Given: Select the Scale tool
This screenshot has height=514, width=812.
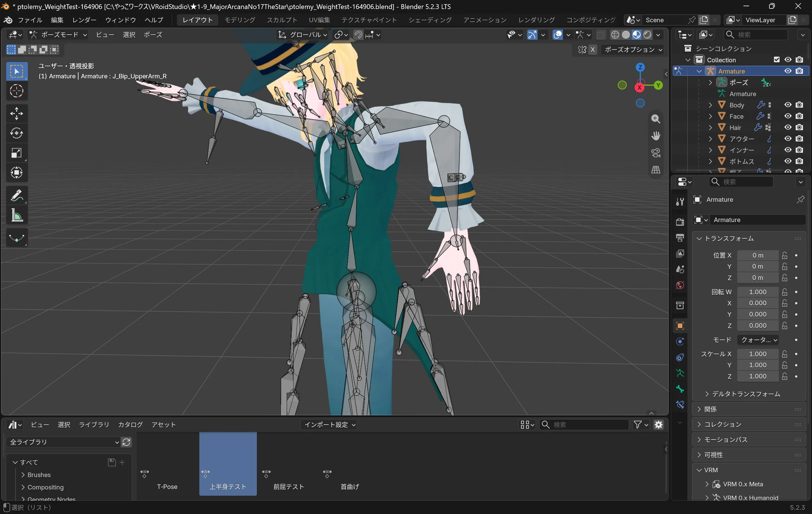Looking at the screenshot, I should (x=17, y=153).
